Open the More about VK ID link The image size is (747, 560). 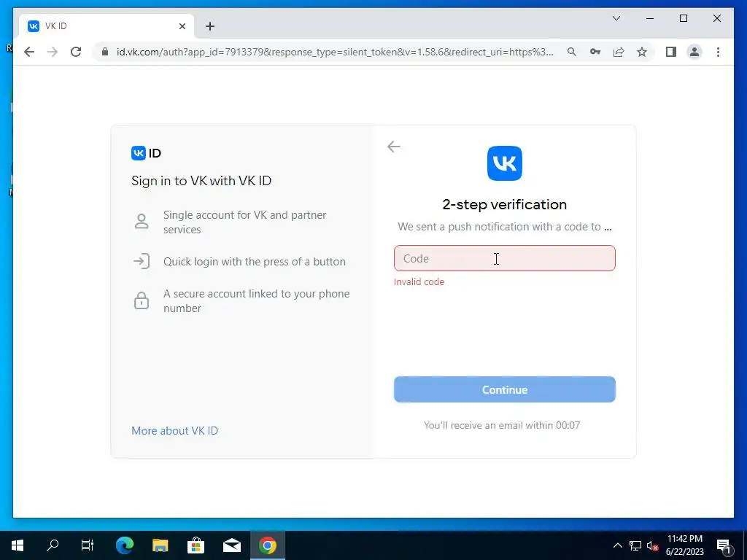[174, 430]
